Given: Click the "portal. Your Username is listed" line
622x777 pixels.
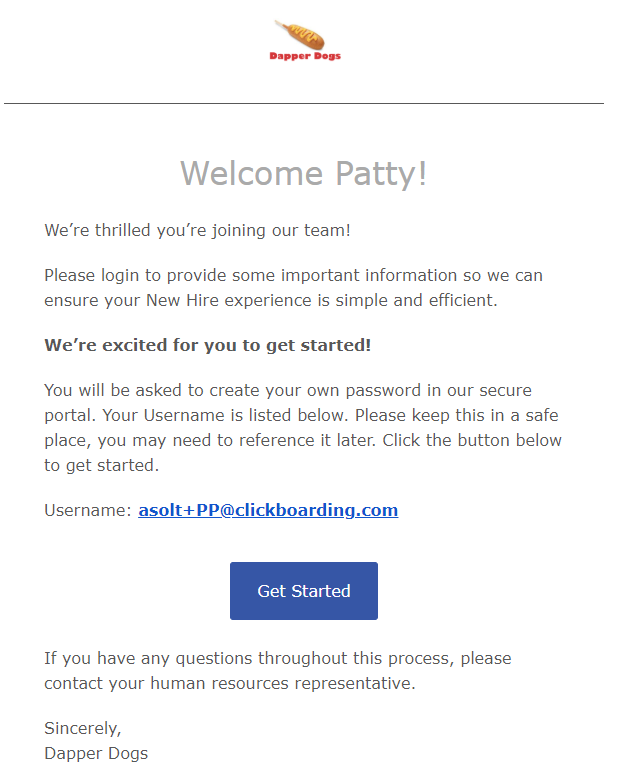Looking at the screenshot, I should 303,415.
